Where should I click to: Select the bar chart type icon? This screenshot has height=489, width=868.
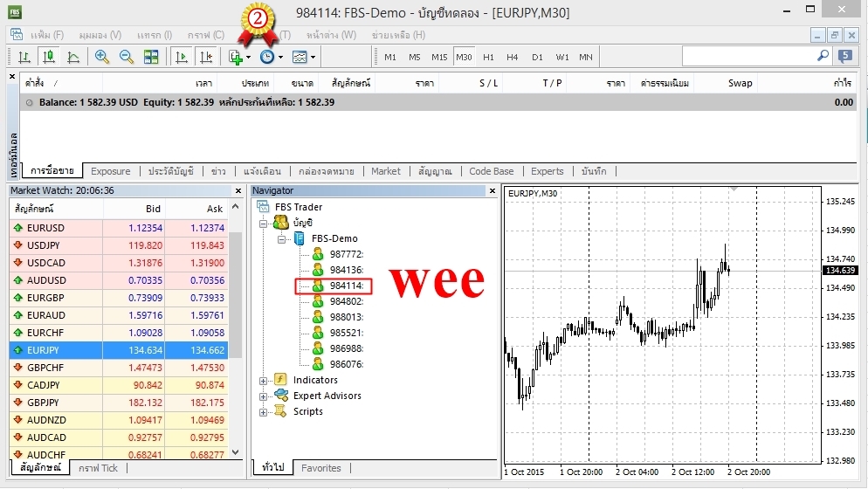24,57
